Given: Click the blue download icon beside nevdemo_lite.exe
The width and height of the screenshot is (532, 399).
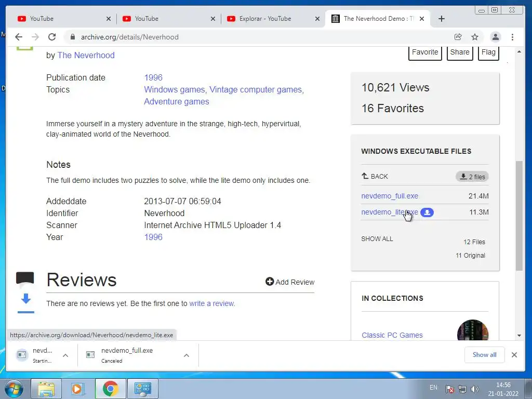Looking at the screenshot, I should click(x=427, y=212).
